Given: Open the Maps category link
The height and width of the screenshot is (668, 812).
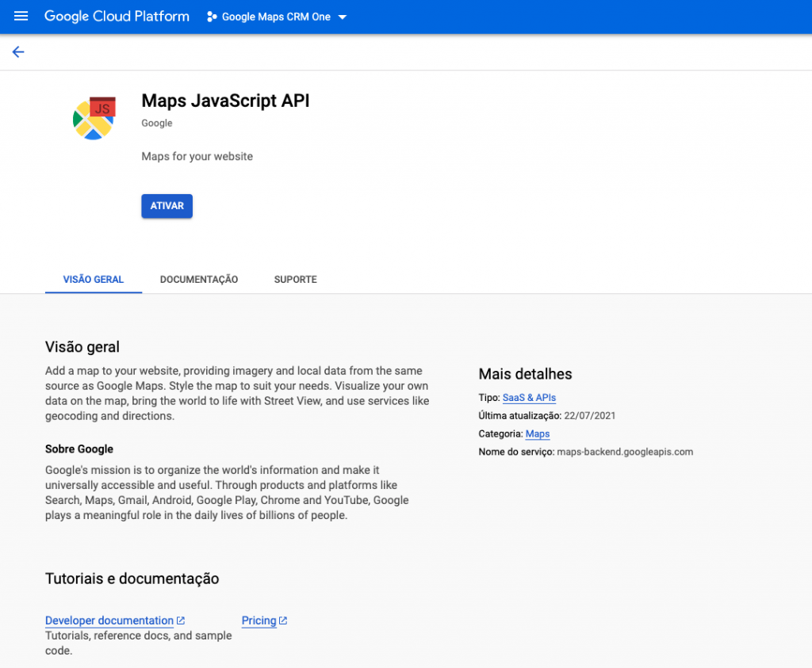Looking at the screenshot, I should coord(537,434).
